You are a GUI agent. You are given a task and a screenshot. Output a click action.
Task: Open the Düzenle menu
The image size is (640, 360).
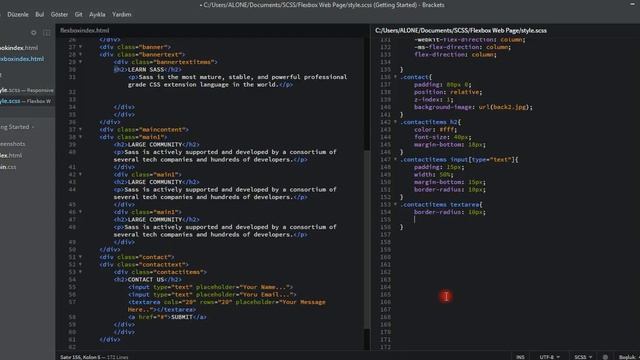pyautogui.click(x=18, y=14)
